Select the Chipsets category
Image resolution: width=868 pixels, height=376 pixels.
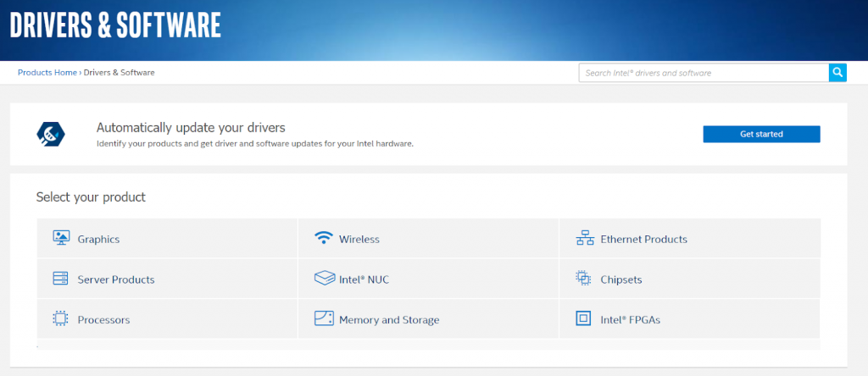point(690,279)
